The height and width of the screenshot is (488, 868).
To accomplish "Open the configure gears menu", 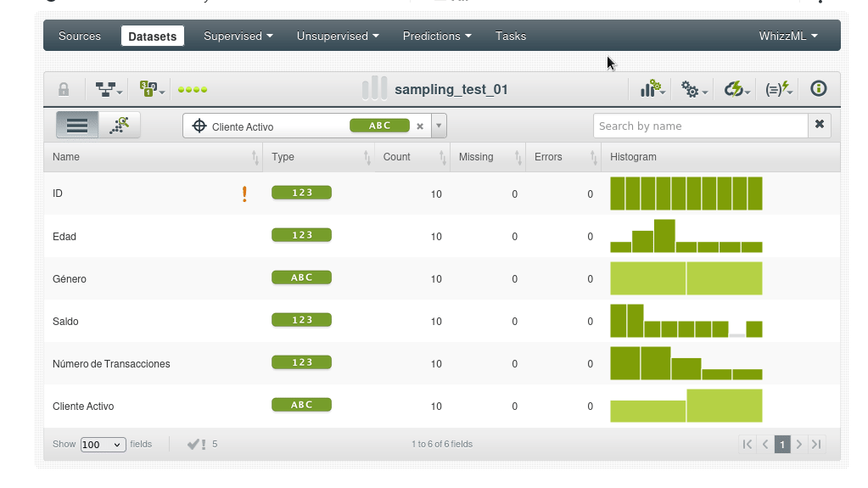I will pos(694,89).
